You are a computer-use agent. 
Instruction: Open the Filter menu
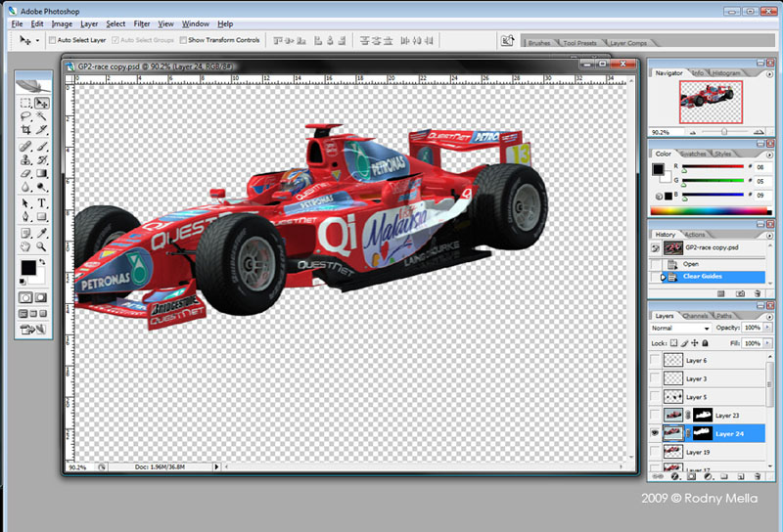[x=142, y=23]
